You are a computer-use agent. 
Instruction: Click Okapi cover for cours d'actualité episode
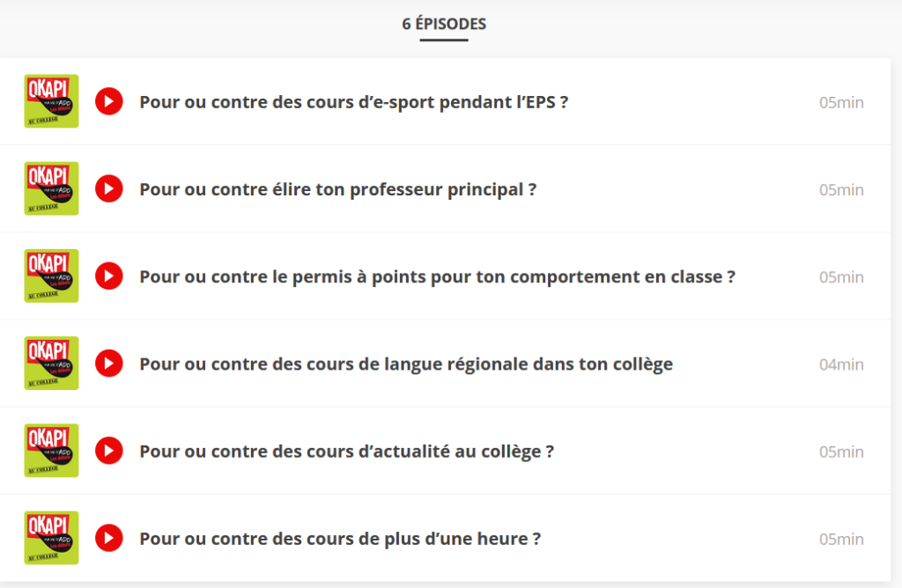(x=51, y=450)
